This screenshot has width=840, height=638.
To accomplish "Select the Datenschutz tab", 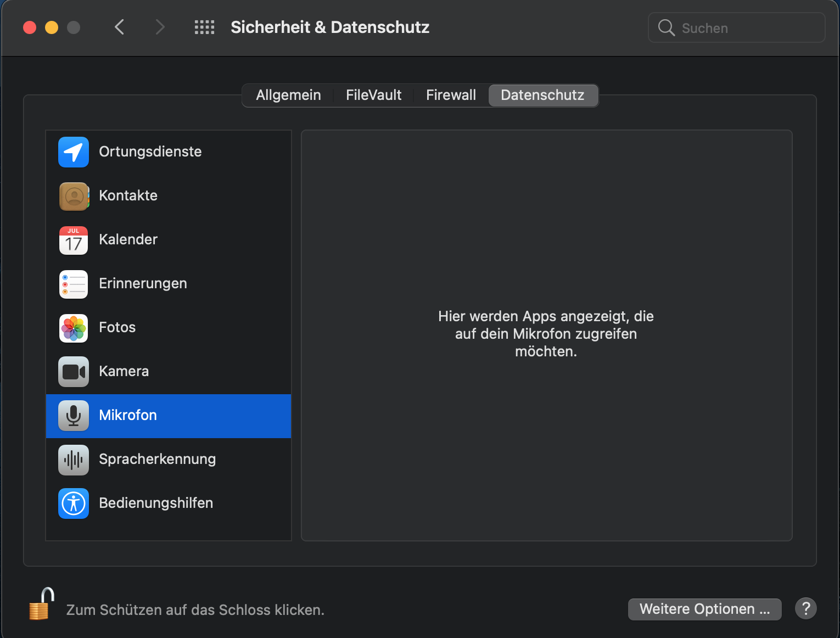I will tap(542, 95).
